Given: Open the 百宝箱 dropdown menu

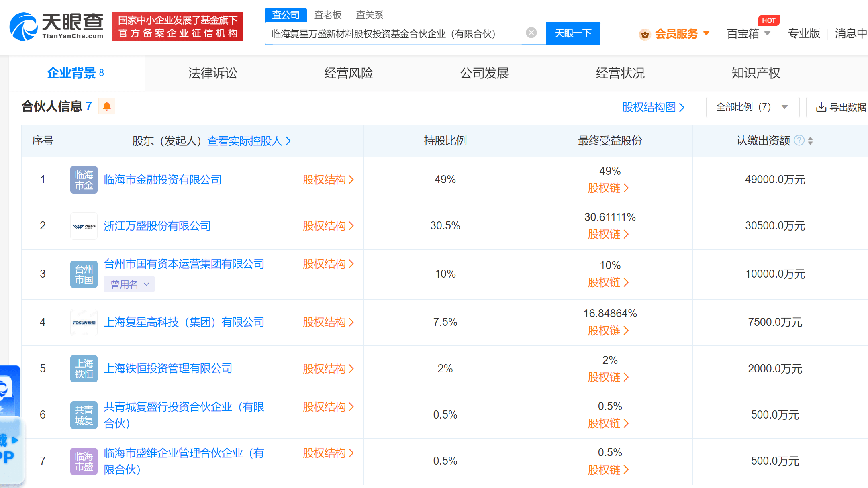Looking at the screenshot, I should 748,34.
